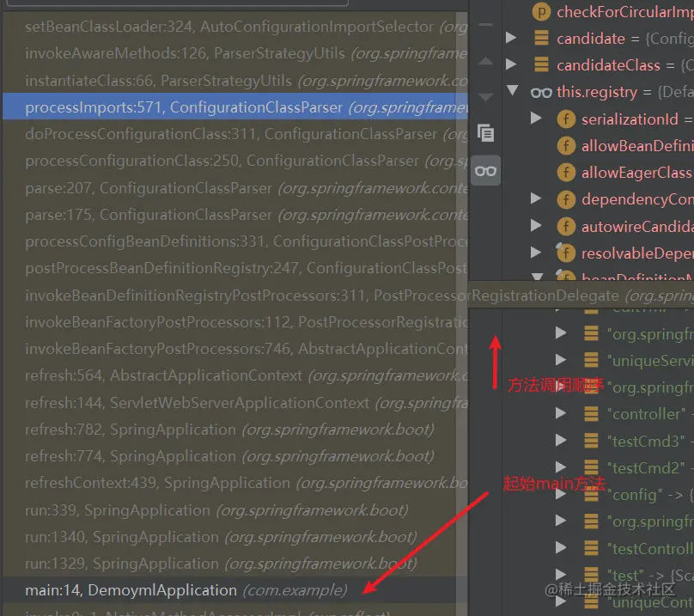
Task: Select the run:1340 SpringApplication frame
Action: pyautogui.click(x=235, y=537)
